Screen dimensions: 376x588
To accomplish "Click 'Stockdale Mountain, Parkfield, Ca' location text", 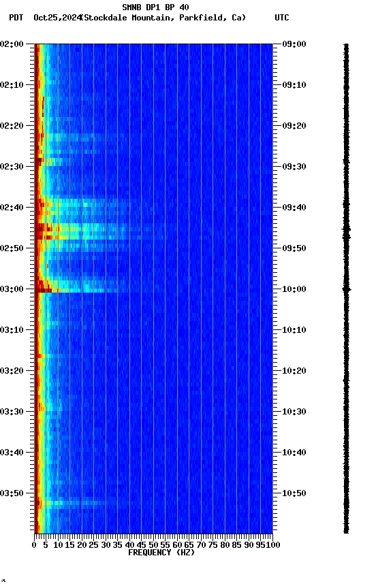I will (163, 18).
